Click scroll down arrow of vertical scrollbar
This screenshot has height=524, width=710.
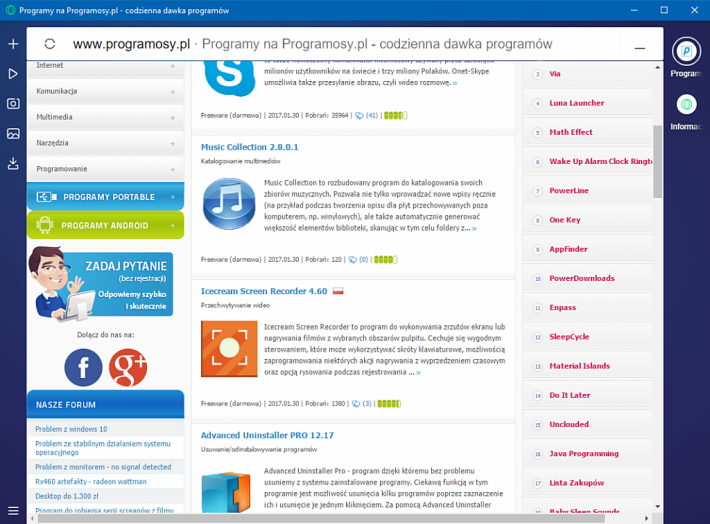657,507
